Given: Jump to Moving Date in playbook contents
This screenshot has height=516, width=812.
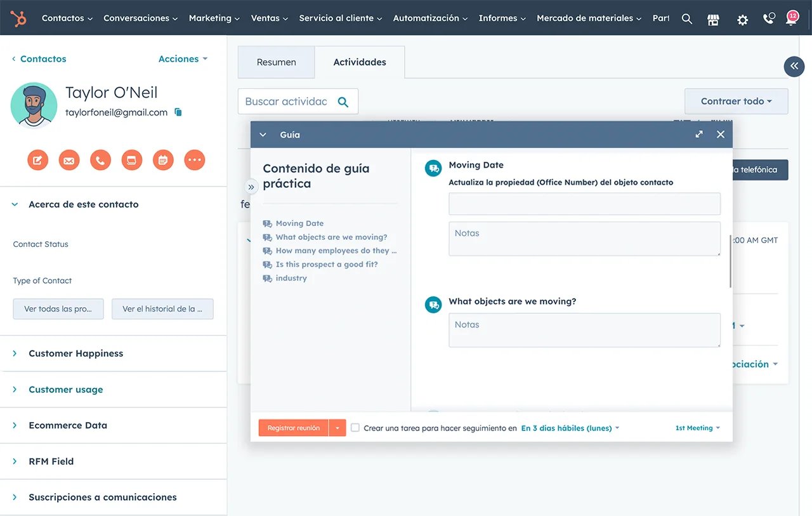Looking at the screenshot, I should click(299, 223).
